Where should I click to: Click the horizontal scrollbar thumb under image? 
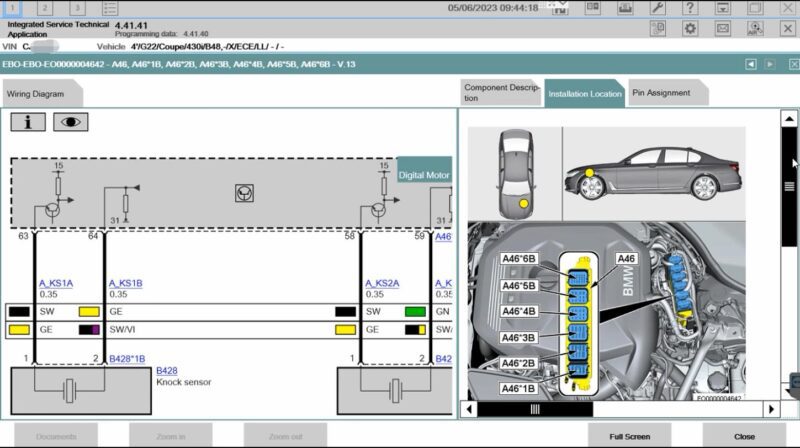[x=535, y=409]
